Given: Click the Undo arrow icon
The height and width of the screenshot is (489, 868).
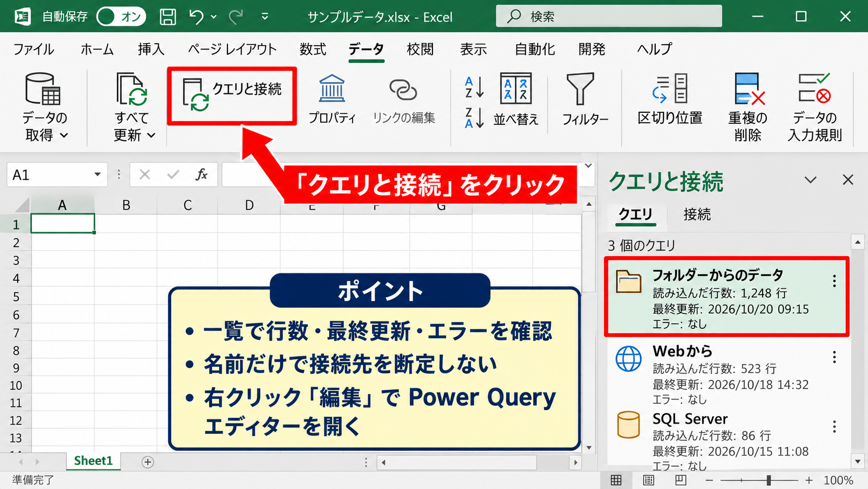Looking at the screenshot, I should (x=197, y=17).
